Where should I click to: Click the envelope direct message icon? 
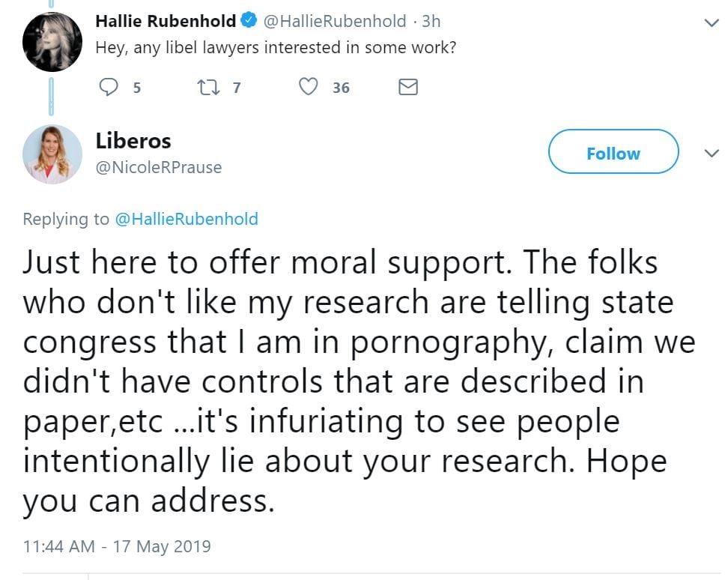[x=407, y=88]
